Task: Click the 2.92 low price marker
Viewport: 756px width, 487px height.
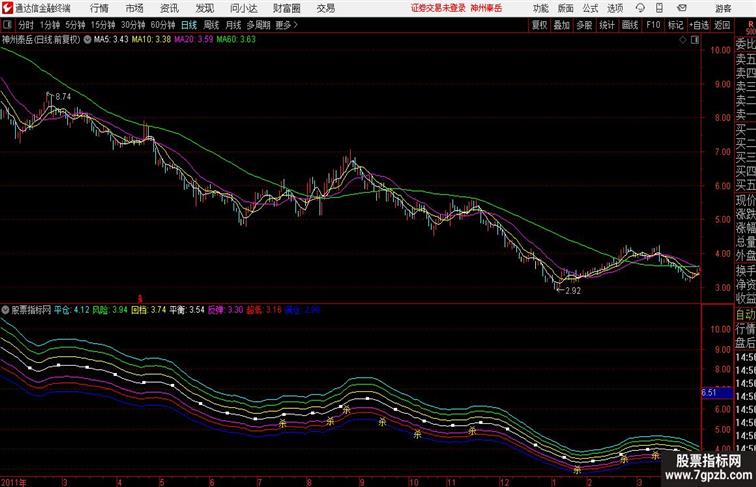Action: (x=572, y=291)
